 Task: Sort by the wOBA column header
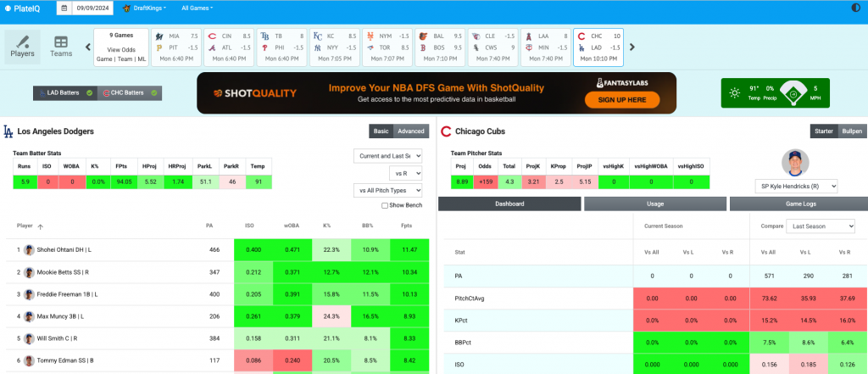[292, 226]
